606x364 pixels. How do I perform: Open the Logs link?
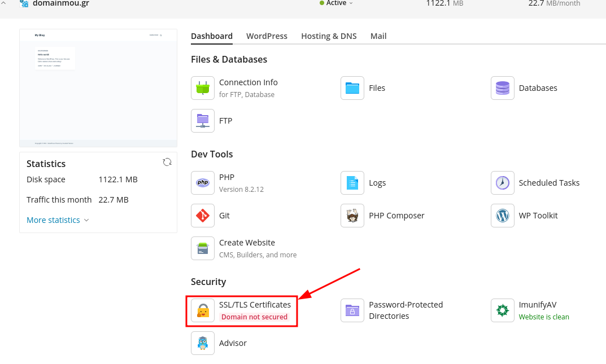click(x=377, y=183)
